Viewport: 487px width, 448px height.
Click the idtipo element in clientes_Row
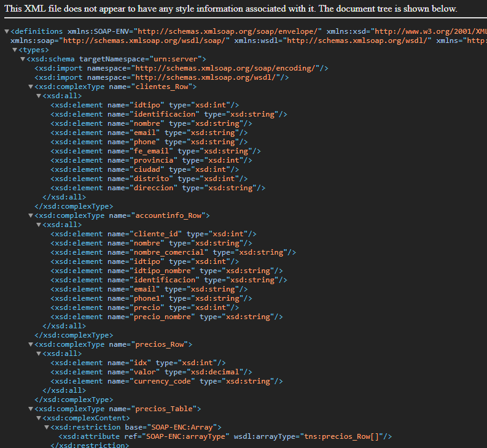(x=145, y=105)
